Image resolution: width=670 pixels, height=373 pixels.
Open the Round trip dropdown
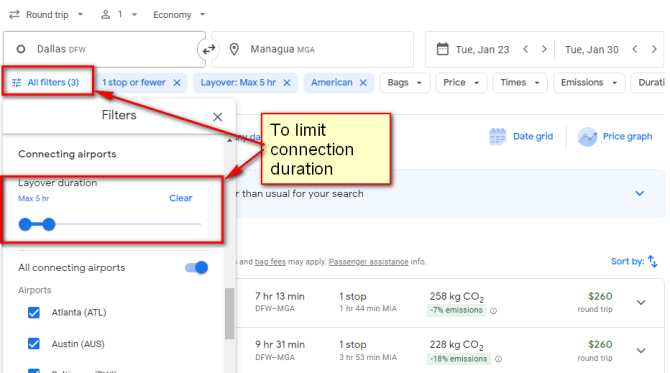pos(47,15)
